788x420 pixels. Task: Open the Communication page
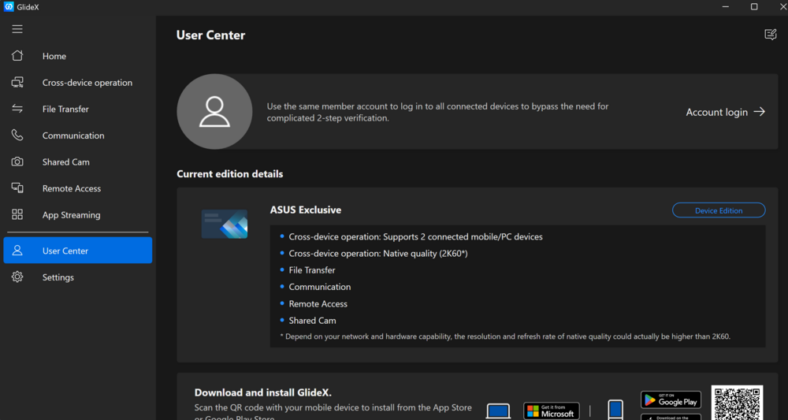(73, 135)
